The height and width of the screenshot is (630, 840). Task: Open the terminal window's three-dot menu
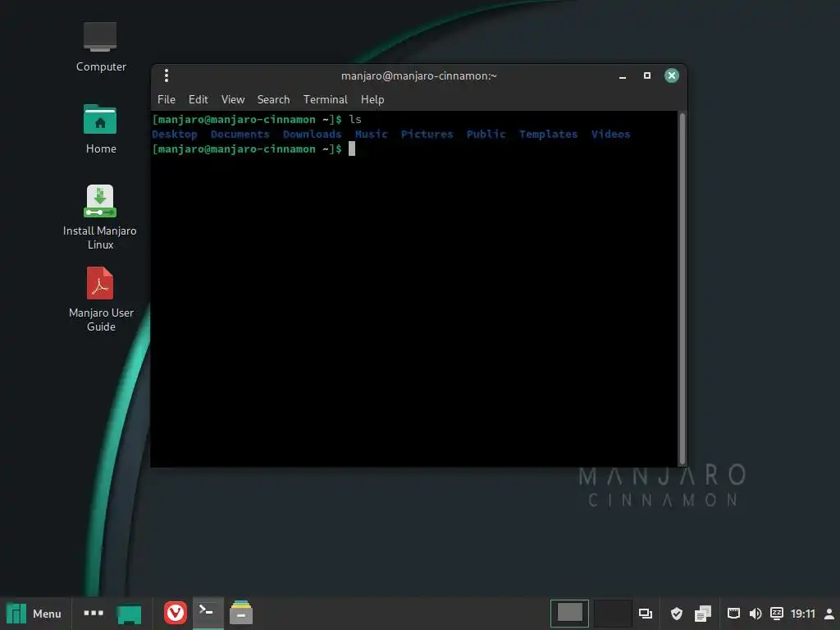point(167,75)
